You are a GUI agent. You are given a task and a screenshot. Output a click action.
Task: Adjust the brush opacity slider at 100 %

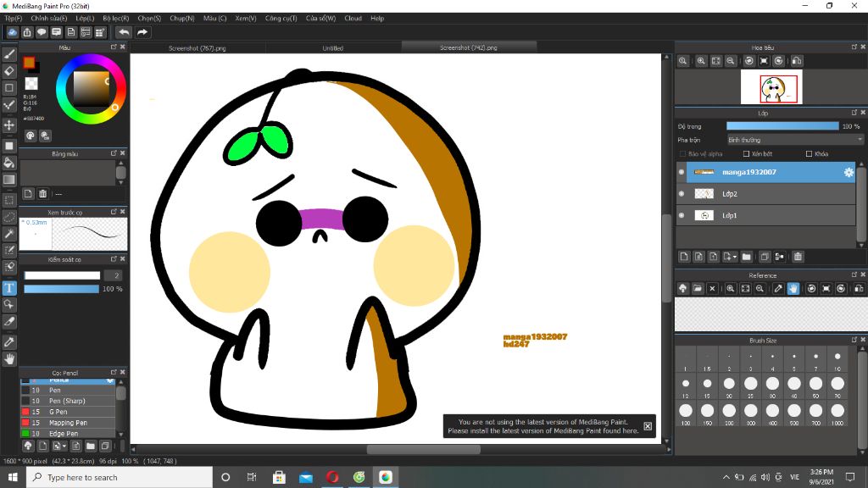point(61,289)
